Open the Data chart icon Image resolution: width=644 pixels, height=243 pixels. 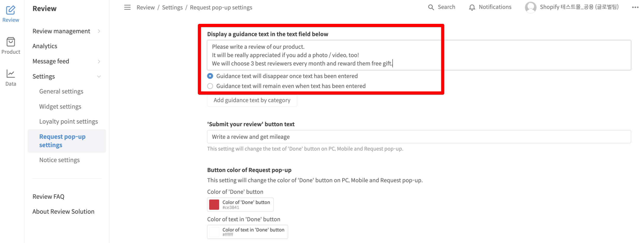coord(11,74)
